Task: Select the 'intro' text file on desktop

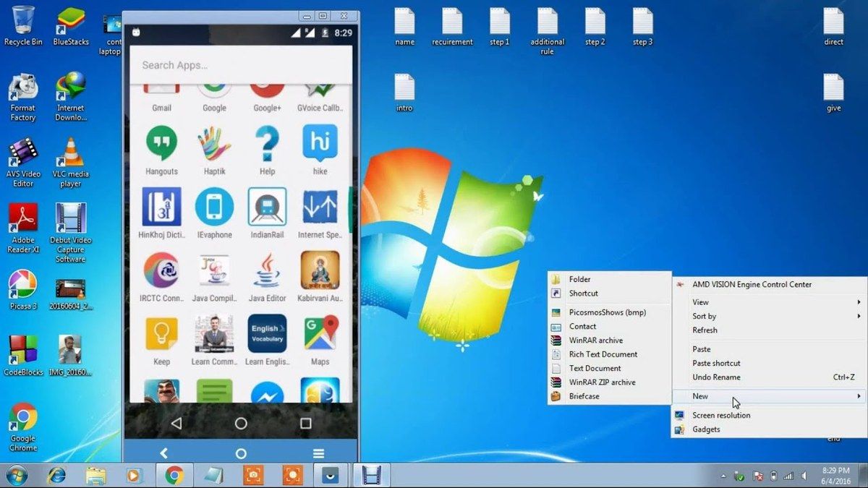Action: [404, 93]
